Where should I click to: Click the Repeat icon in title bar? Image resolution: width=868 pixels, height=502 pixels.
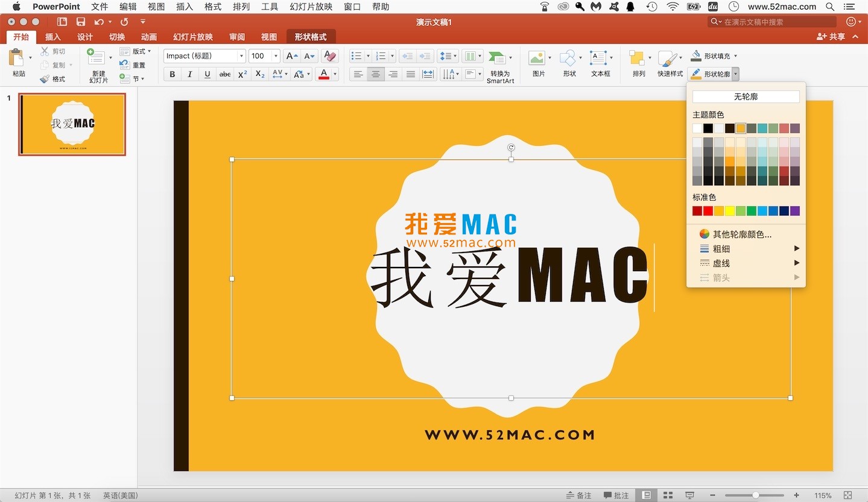(x=124, y=22)
